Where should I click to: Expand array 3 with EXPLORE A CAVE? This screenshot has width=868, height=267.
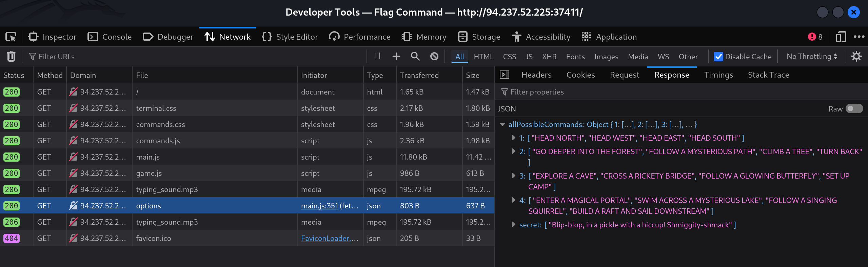(x=513, y=176)
